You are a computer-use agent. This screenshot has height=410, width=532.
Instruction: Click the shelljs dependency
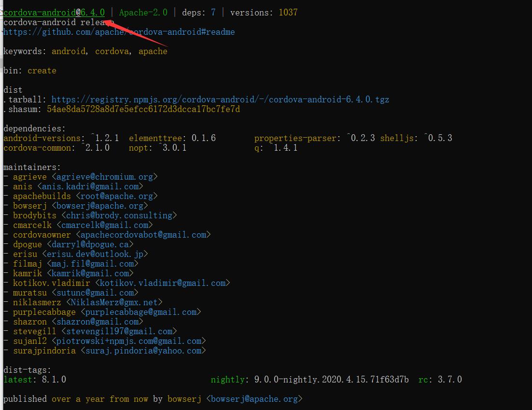point(416,138)
